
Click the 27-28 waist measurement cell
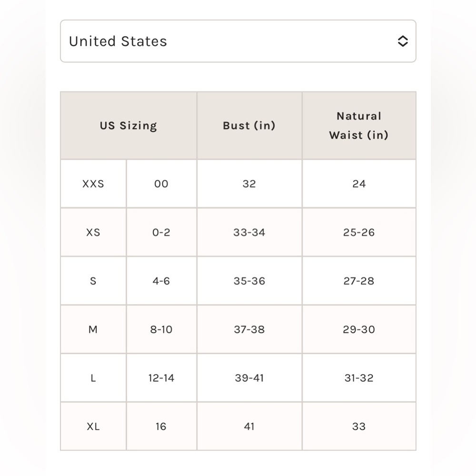359,281
